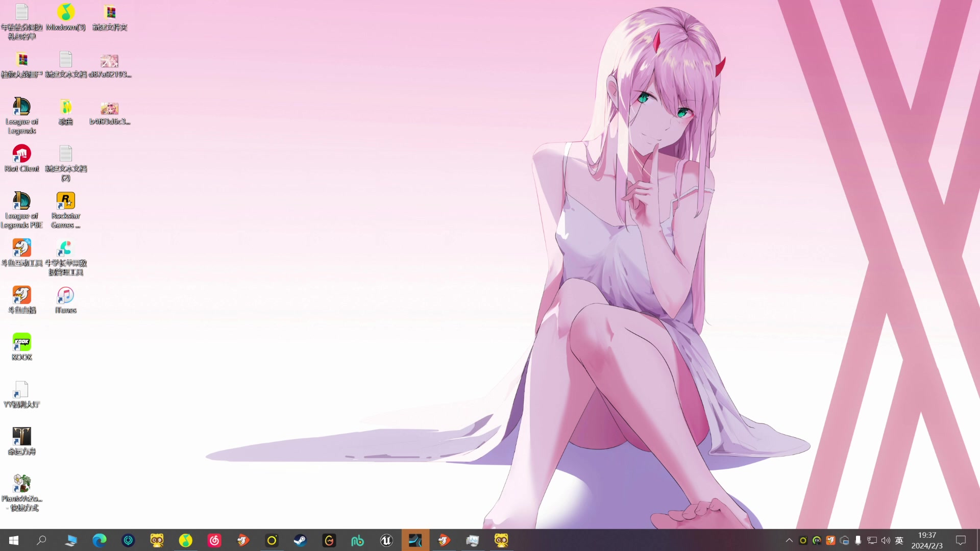Image resolution: width=980 pixels, height=551 pixels.
Task: Open the Steam taskbar icon
Action: tap(300, 540)
